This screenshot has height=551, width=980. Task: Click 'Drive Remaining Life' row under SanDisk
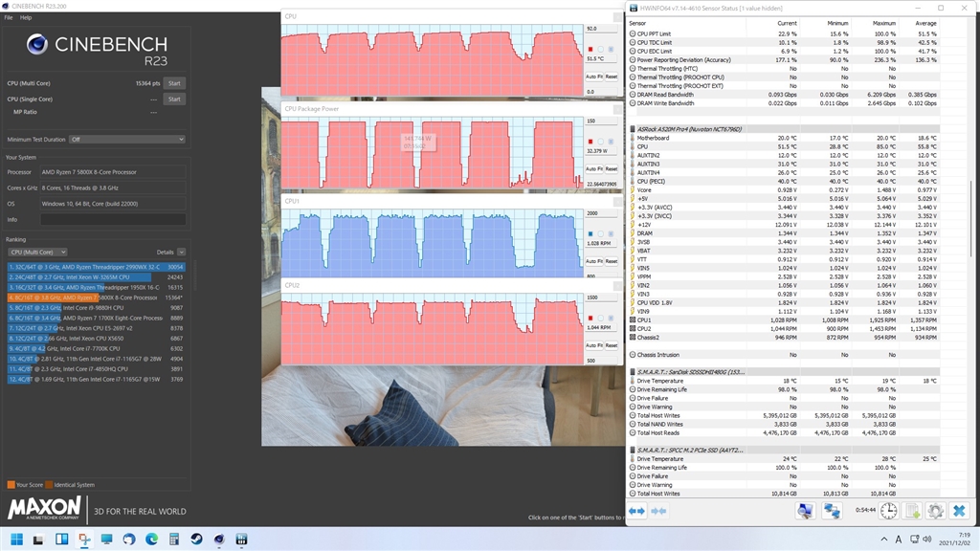tap(784, 389)
